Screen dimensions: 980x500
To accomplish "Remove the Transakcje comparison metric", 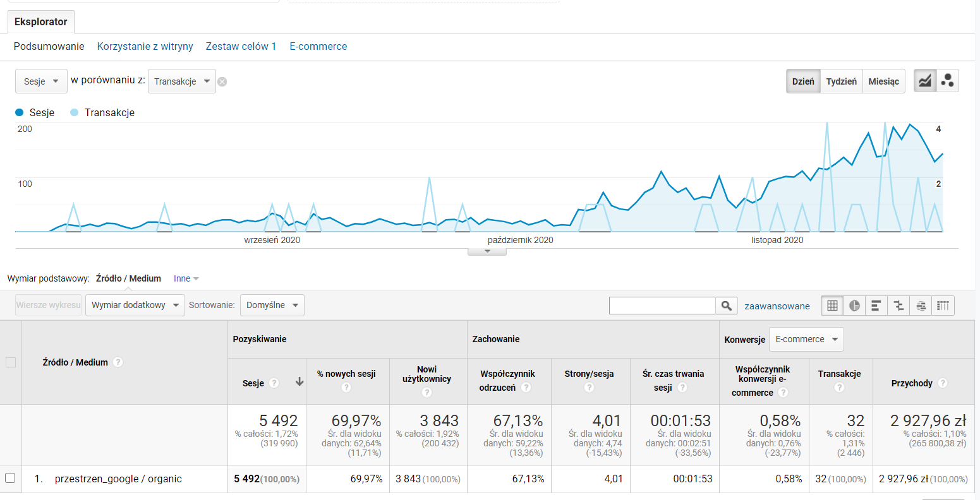I will click(222, 81).
